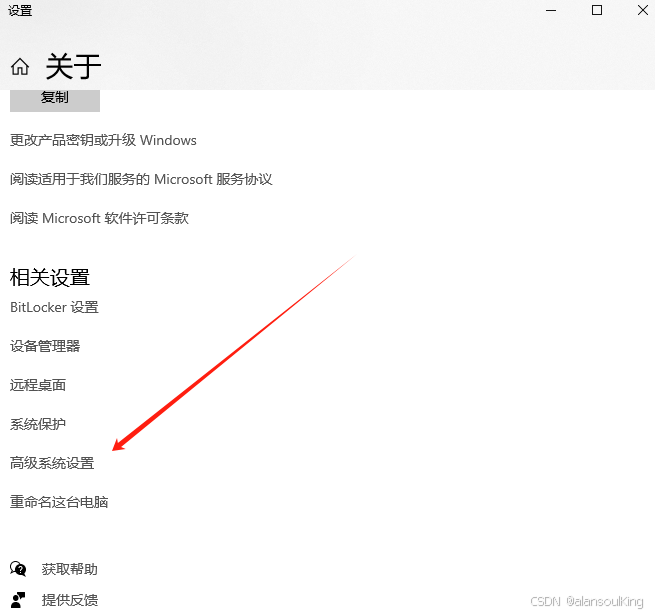Open 系统保护 link

[38, 424]
